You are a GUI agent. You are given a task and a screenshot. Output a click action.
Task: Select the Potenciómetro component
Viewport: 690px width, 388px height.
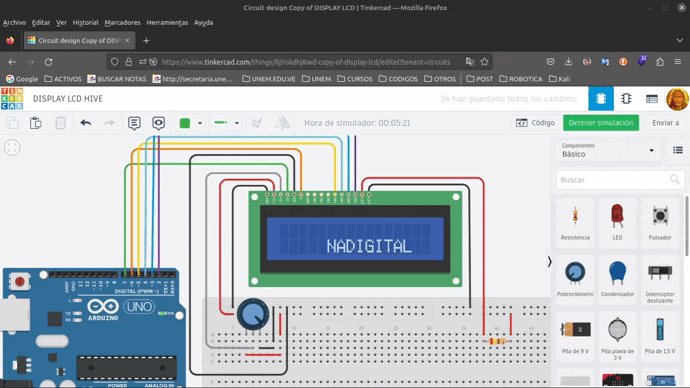[575, 279]
